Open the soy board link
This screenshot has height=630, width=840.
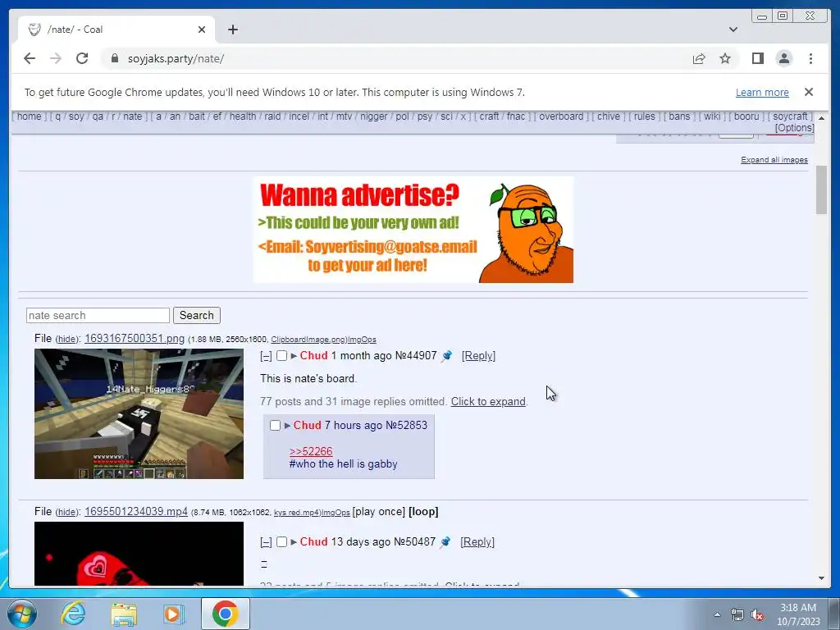76,116
